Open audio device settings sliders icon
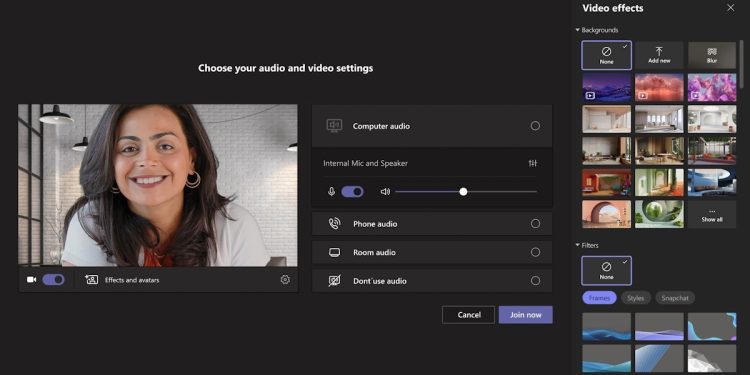The image size is (750, 375). point(533,164)
